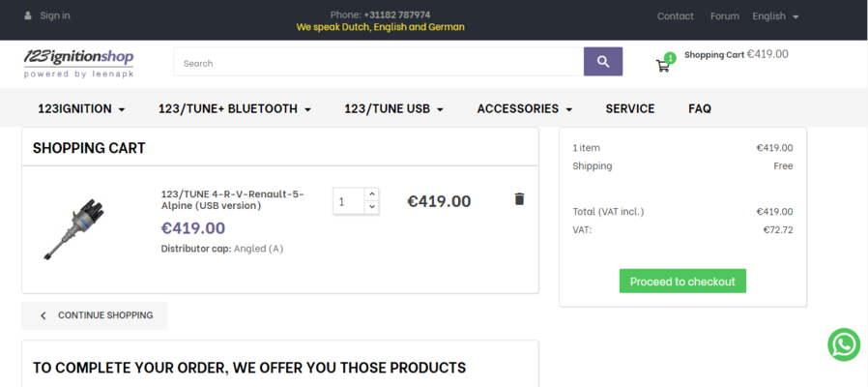868x387 pixels.
Task: Increase quantity with up arrow
Action: coord(372,194)
